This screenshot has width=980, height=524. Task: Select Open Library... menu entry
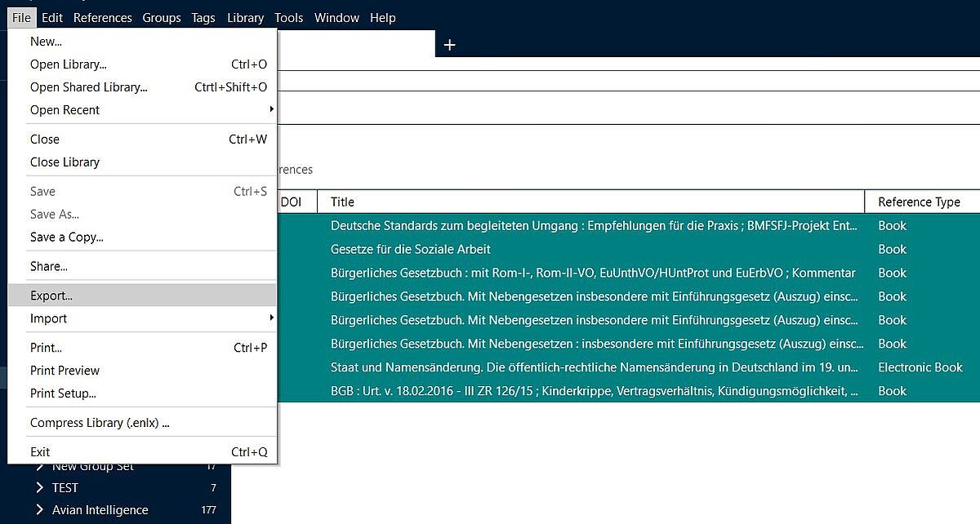[142, 64]
